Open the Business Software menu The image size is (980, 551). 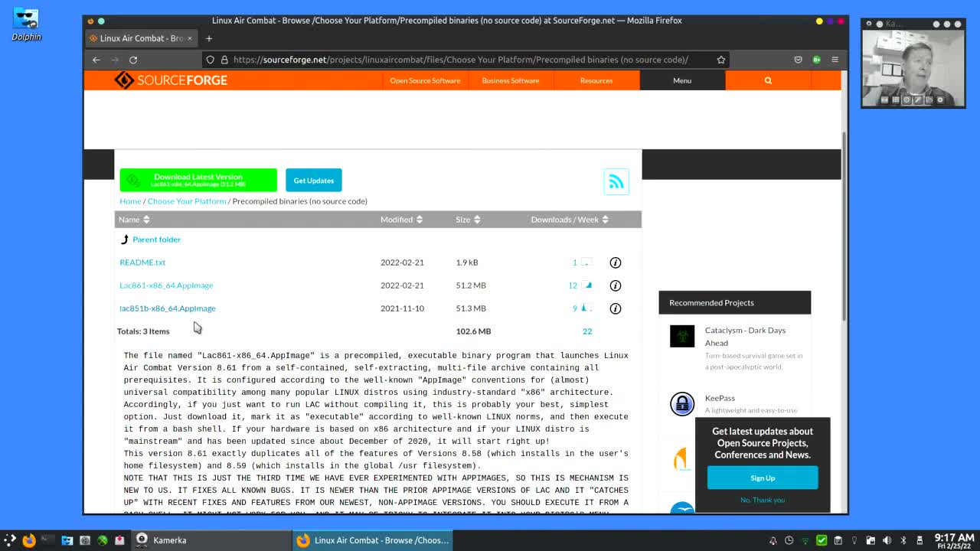(x=511, y=80)
